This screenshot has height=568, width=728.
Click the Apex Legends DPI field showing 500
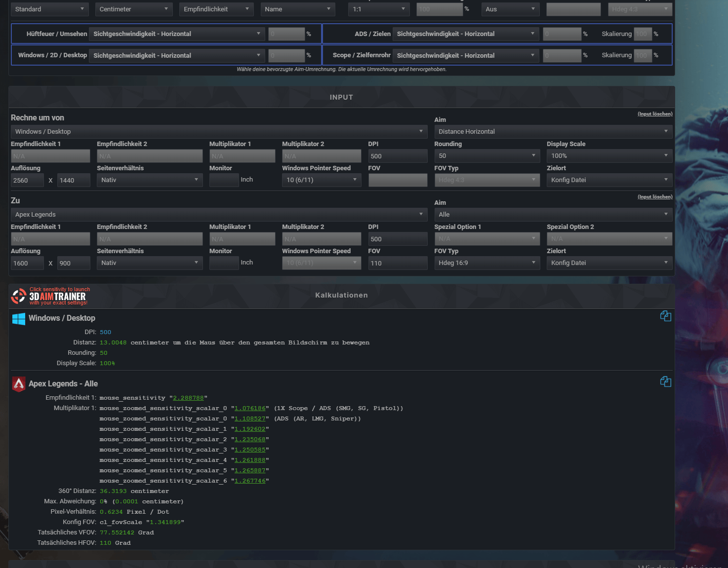tap(398, 239)
